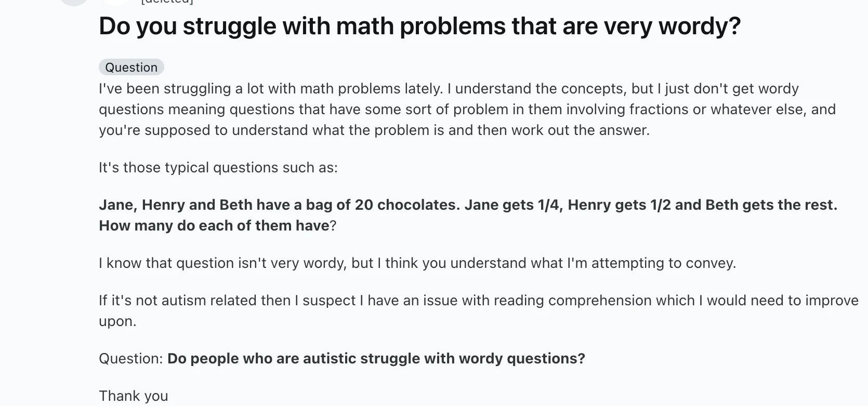Click the reading comprehension paragraph

click(479, 310)
